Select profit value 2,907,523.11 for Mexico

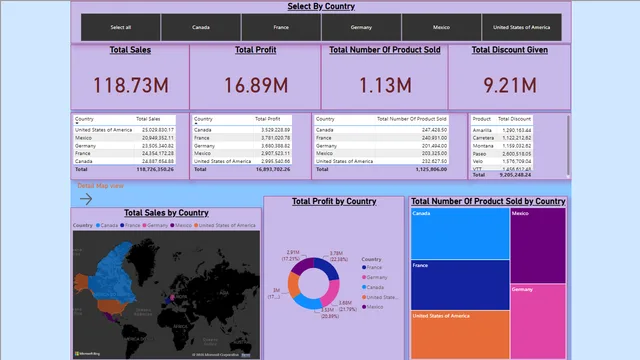pyautogui.click(x=276, y=153)
